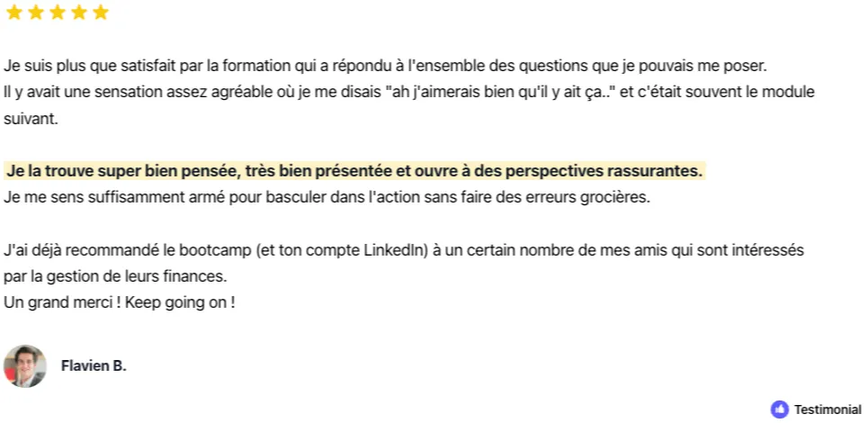The width and height of the screenshot is (868, 423).
Task: Click the fifth and last rating star
Action: pos(101,13)
